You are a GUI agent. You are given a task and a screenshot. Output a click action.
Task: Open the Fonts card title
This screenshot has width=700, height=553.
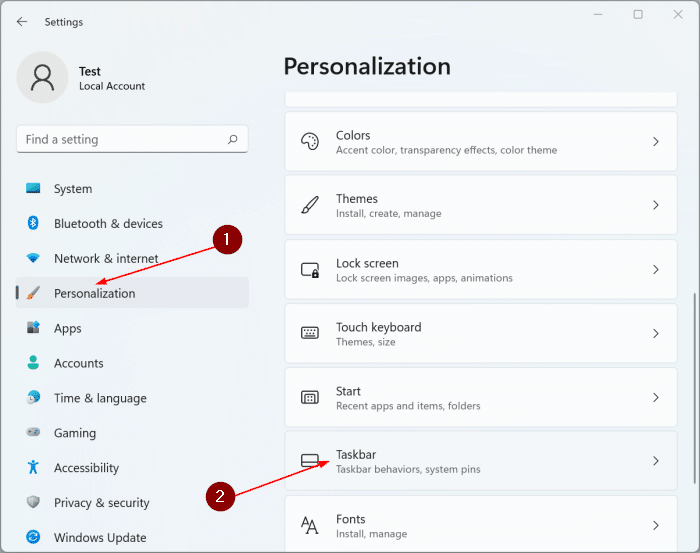[x=350, y=519]
